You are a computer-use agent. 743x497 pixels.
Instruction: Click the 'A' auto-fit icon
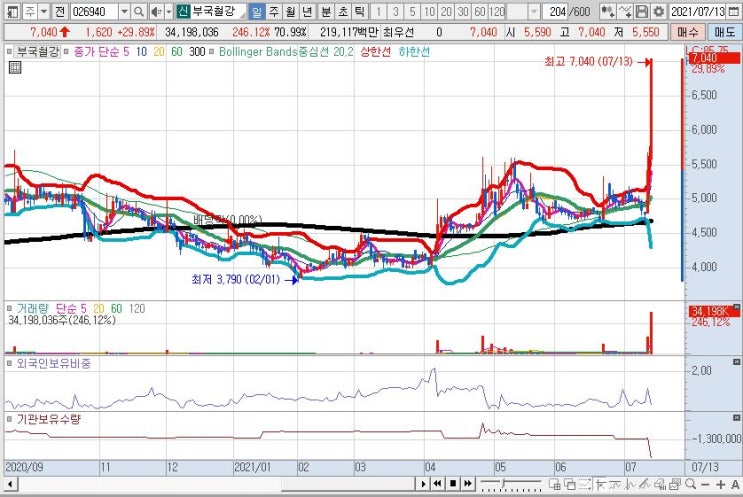click(735, 484)
